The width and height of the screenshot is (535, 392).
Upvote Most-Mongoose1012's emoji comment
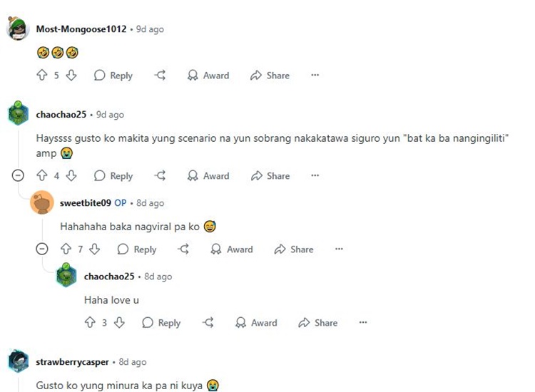(42, 75)
